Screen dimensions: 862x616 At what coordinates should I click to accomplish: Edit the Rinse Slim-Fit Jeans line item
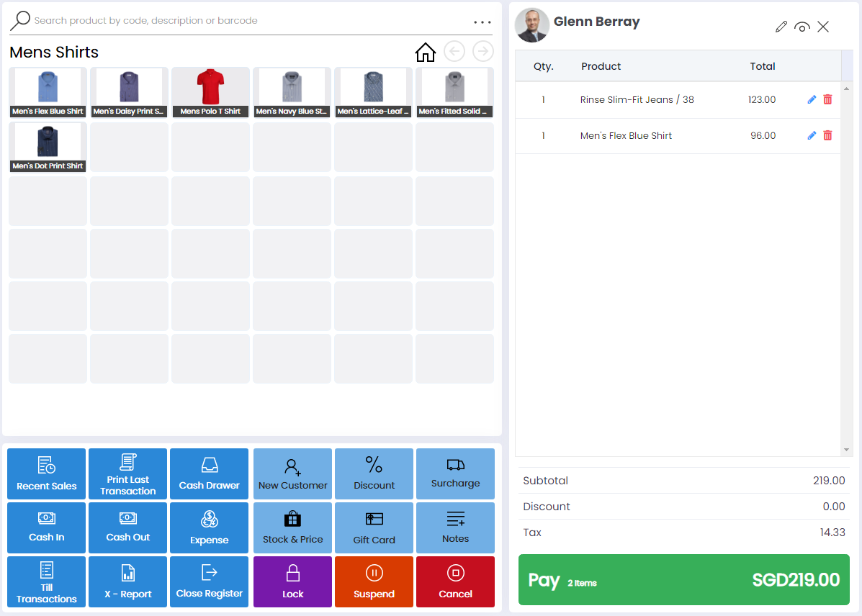[x=811, y=99]
